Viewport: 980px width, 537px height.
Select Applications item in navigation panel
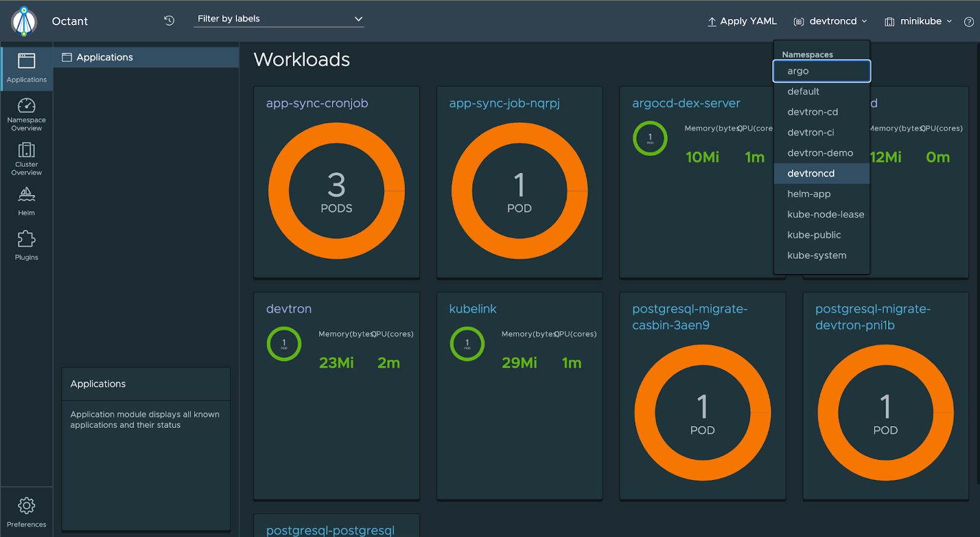[x=105, y=58]
